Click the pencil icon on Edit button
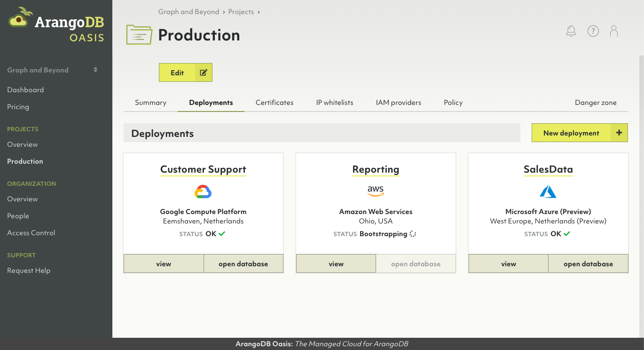Viewport: 644px width, 350px height. pyautogui.click(x=204, y=72)
